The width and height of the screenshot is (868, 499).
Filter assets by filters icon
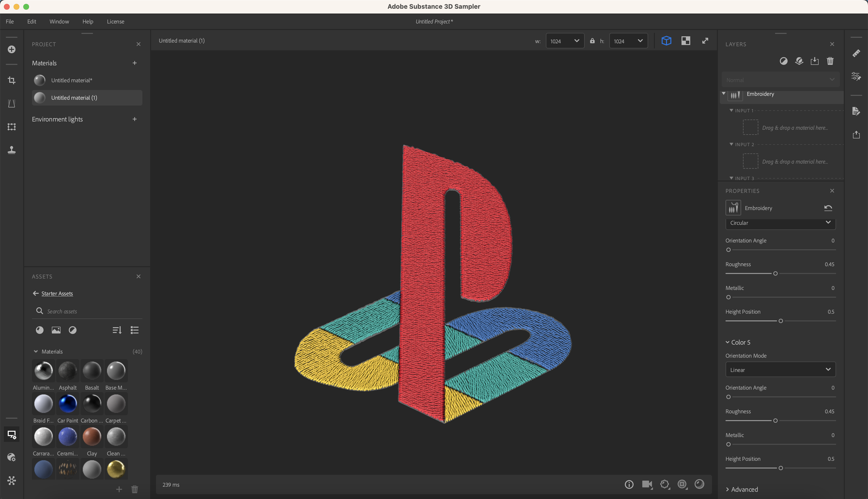73,330
